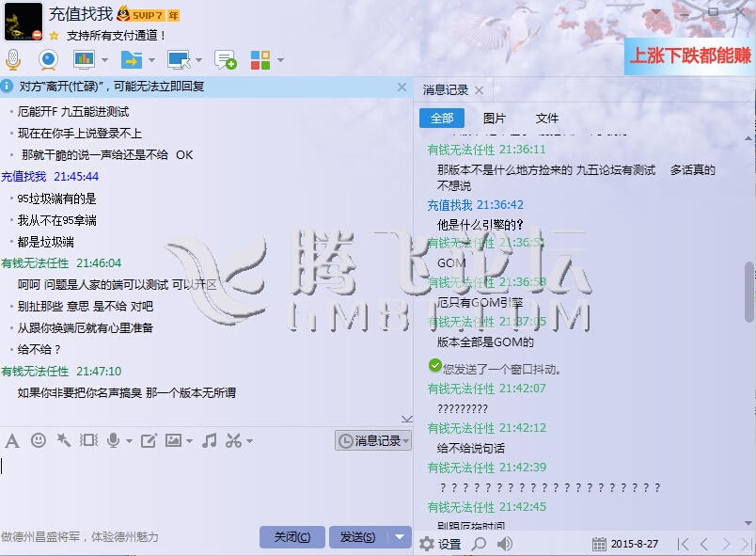Expand the send file dropdown arrow

pyautogui.click(x=152, y=60)
